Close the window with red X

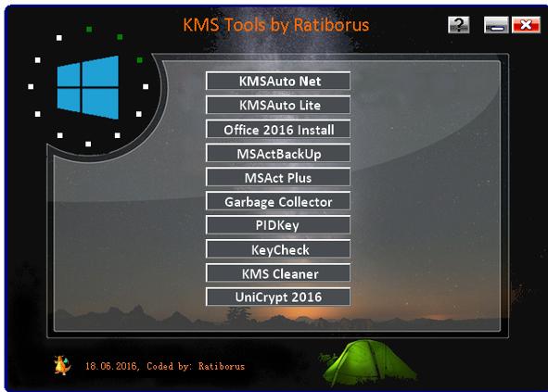(526, 25)
